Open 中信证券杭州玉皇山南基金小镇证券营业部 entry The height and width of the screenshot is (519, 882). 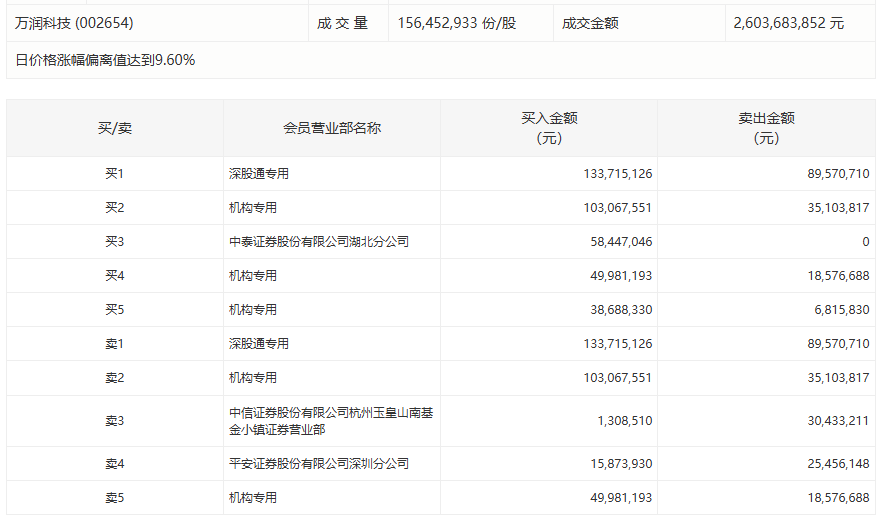[330, 421]
